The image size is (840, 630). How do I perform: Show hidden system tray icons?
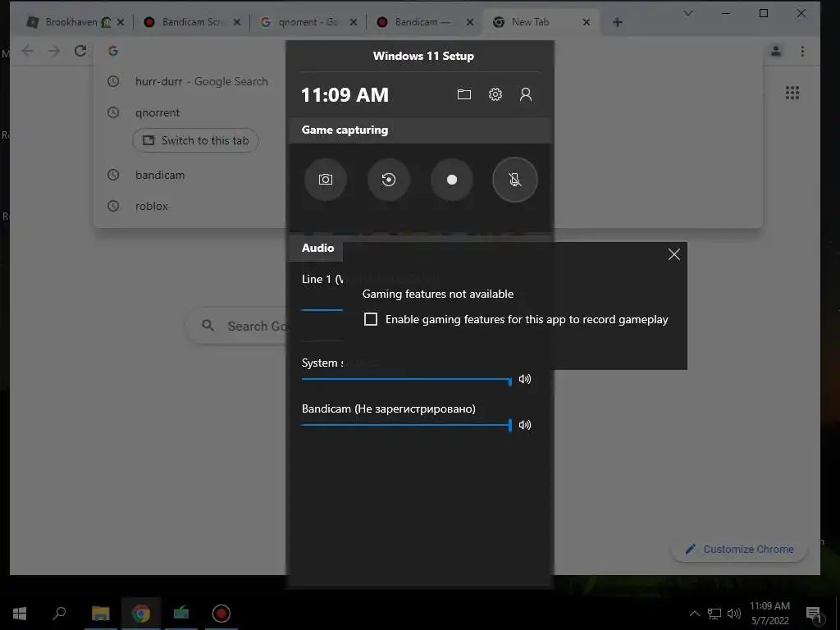694,614
